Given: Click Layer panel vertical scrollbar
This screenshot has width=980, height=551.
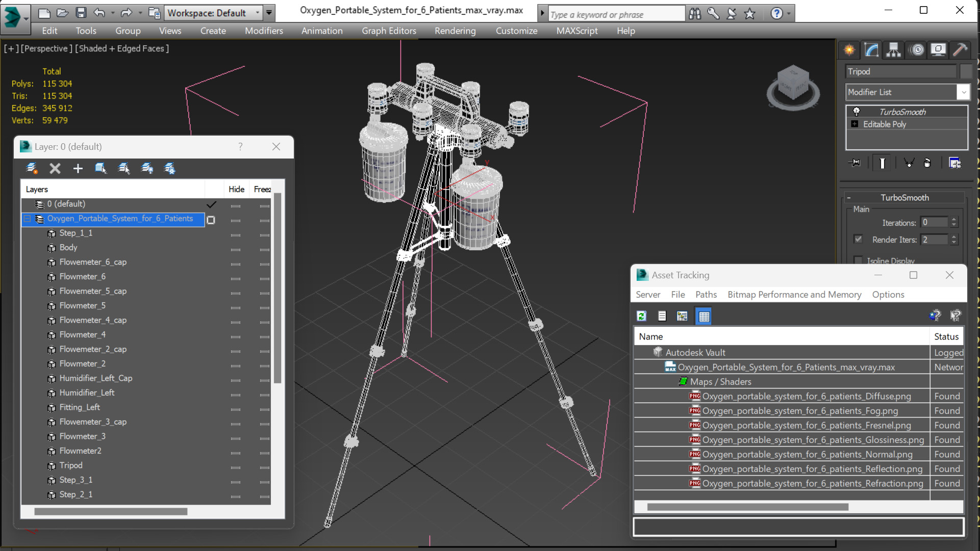Looking at the screenshot, I should (278, 288).
